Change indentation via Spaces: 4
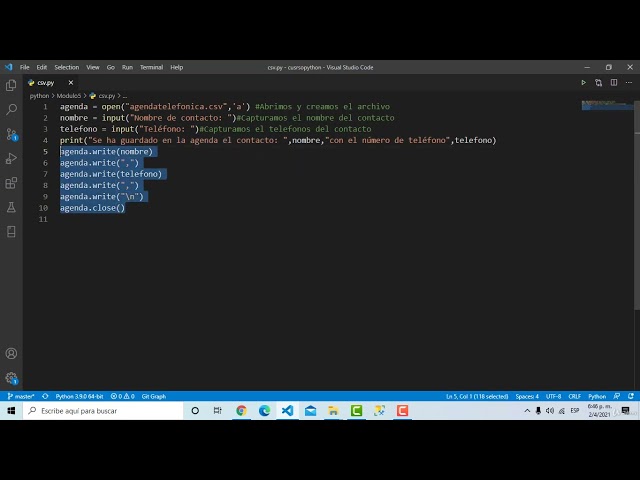Viewport: 640px width, 480px height. (527, 396)
